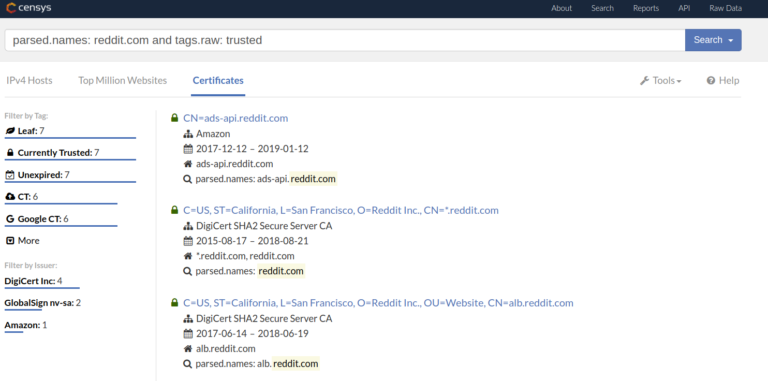Focus the search query input field

(x=345, y=40)
